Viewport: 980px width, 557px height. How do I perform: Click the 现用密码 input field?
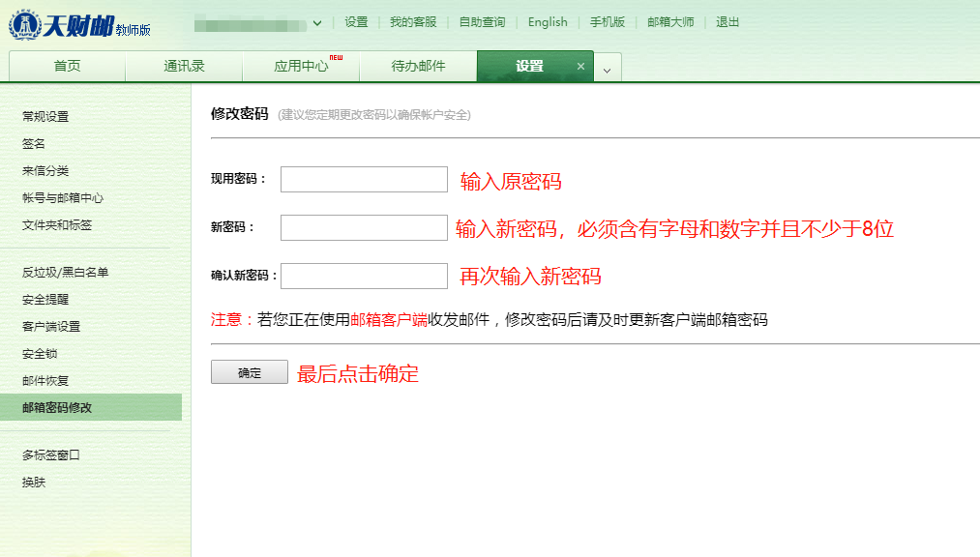[x=364, y=180]
